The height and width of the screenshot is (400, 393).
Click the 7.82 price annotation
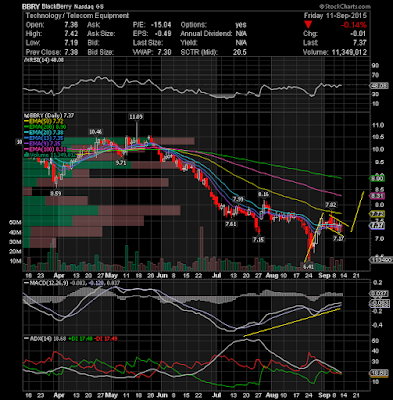pyautogui.click(x=331, y=205)
